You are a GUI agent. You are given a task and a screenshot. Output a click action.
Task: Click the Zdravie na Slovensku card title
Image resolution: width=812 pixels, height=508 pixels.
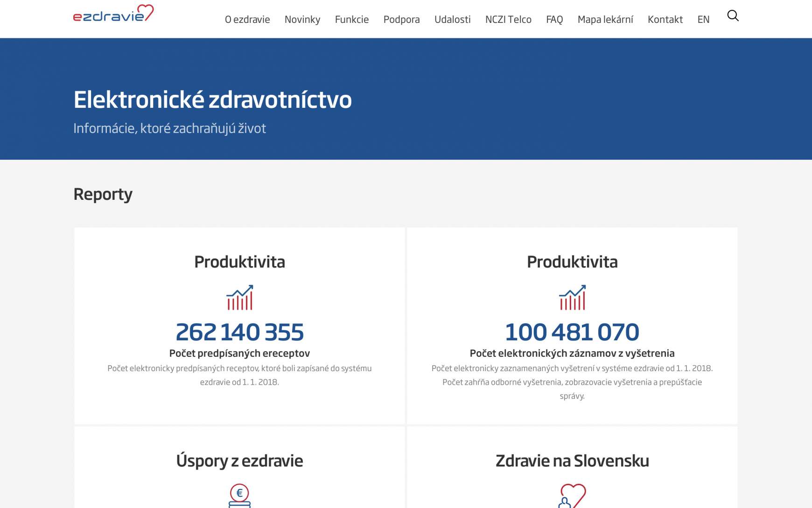[x=572, y=461]
